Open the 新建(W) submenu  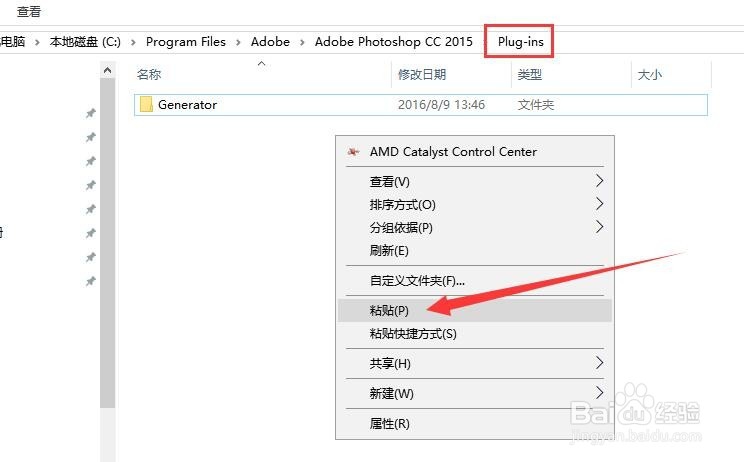tap(474, 394)
